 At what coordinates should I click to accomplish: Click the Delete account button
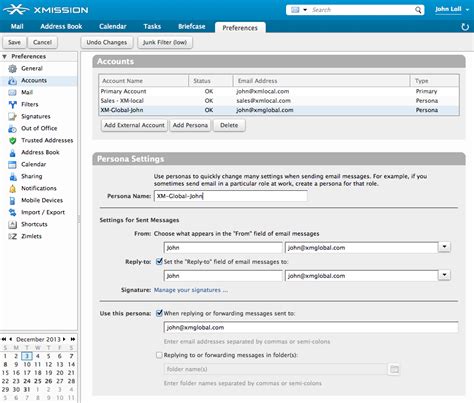coord(229,125)
